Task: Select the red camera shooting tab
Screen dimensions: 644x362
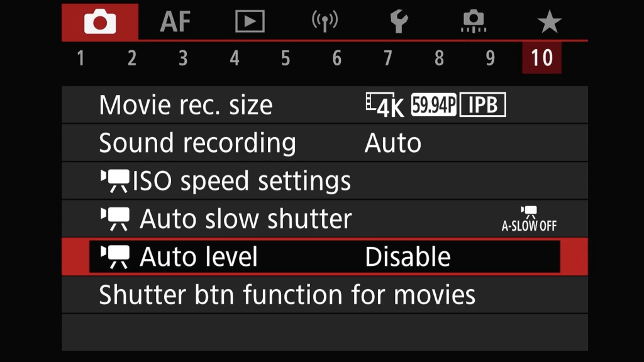Action: pyautogui.click(x=100, y=22)
